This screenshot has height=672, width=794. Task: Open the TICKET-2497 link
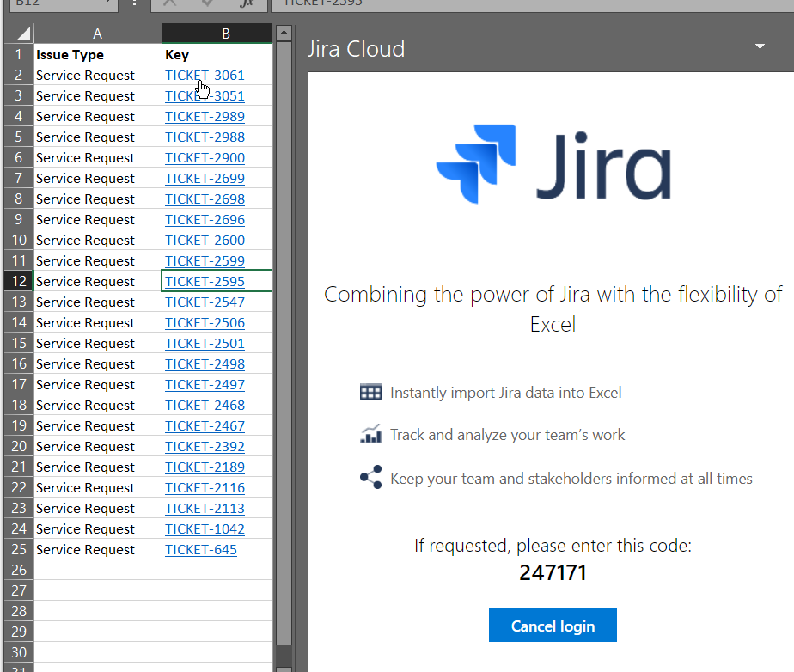click(x=205, y=384)
